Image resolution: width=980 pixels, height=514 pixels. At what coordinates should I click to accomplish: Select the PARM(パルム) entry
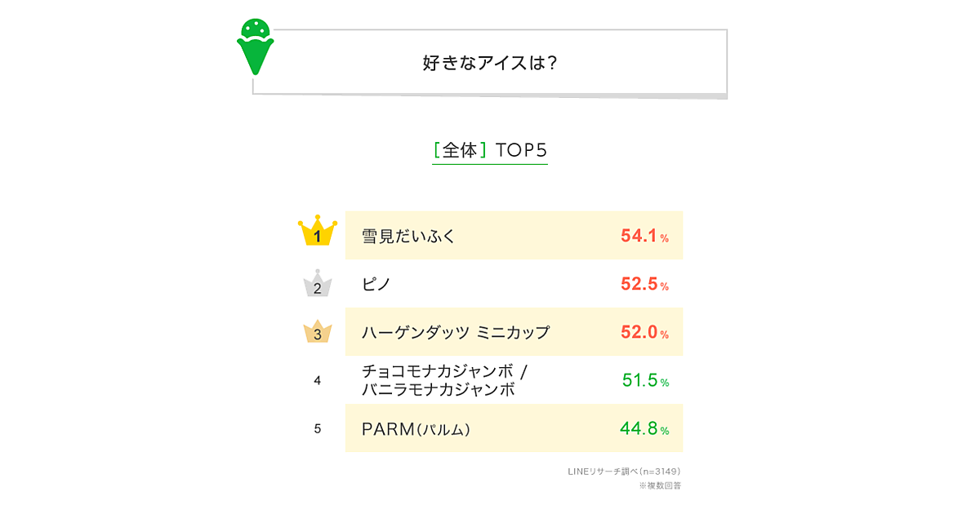click(x=416, y=428)
